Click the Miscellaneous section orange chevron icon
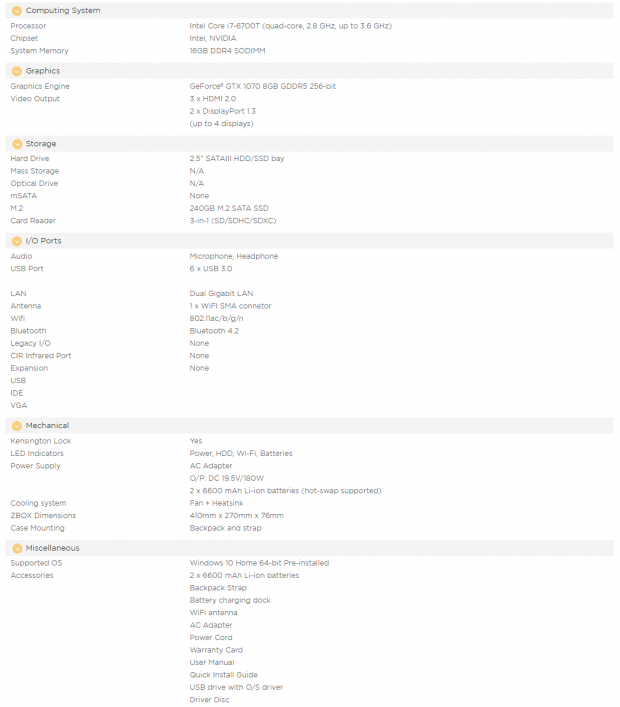Screen dimensions: 620x707 point(17,548)
